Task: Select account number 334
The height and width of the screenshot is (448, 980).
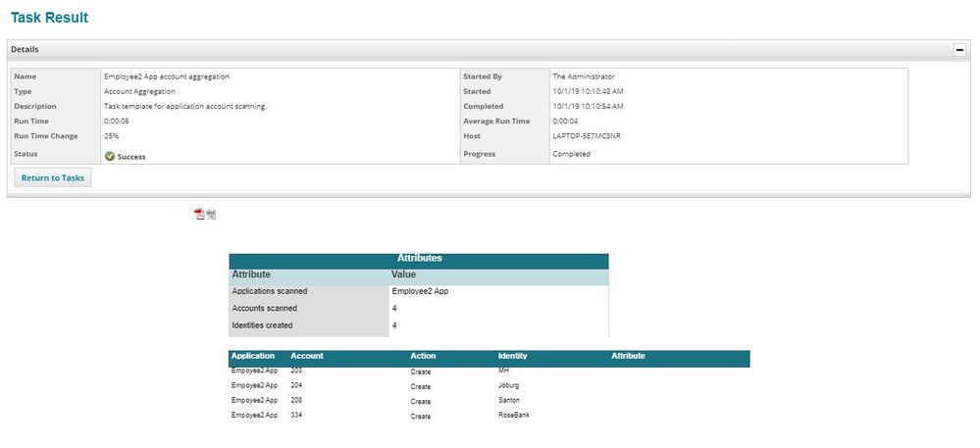Action: [x=296, y=416]
